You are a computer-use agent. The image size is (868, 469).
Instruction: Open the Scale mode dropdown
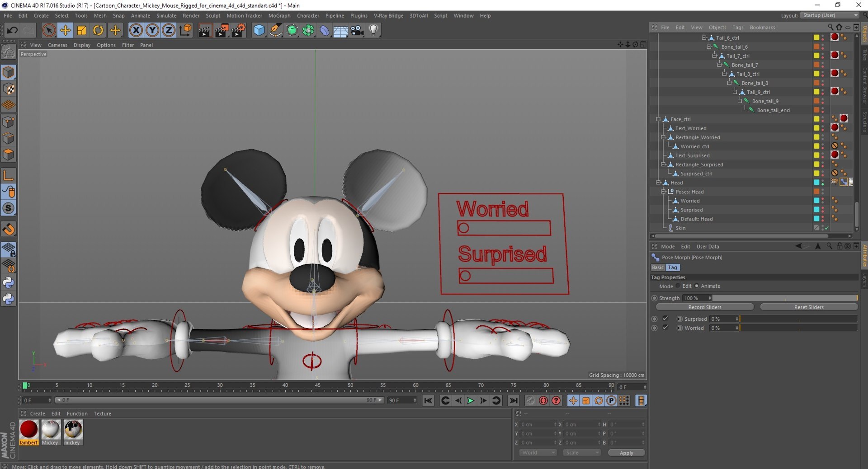582,453
